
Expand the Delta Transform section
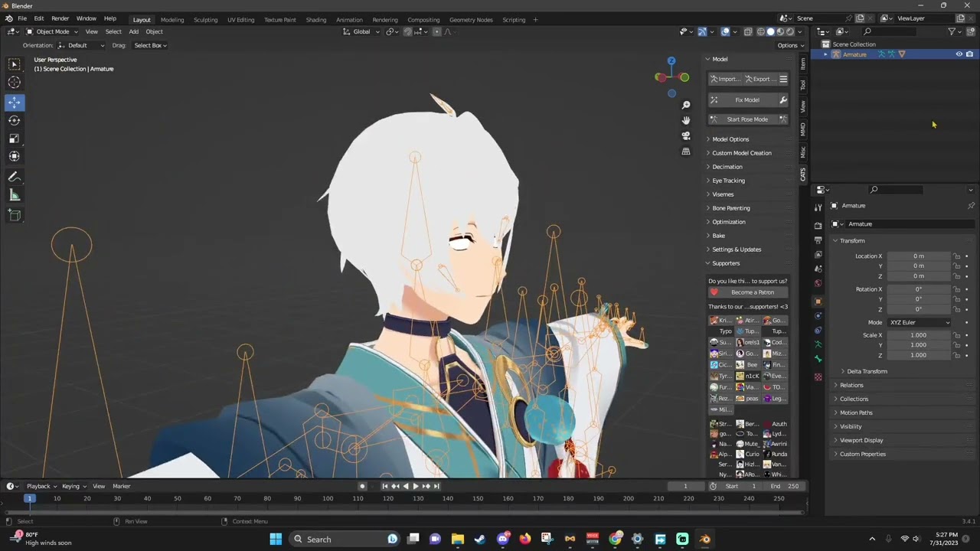(867, 371)
